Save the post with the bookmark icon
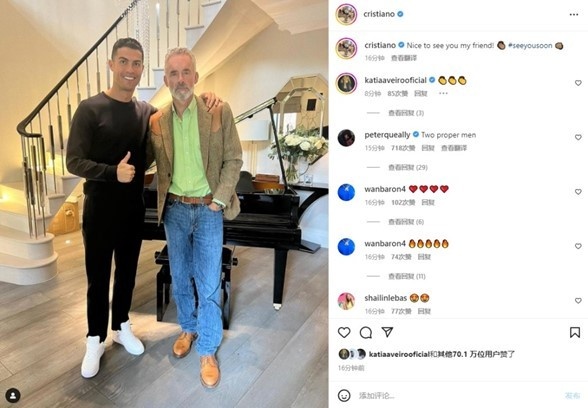This screenshot has height=408, width=588. (575, 332)
